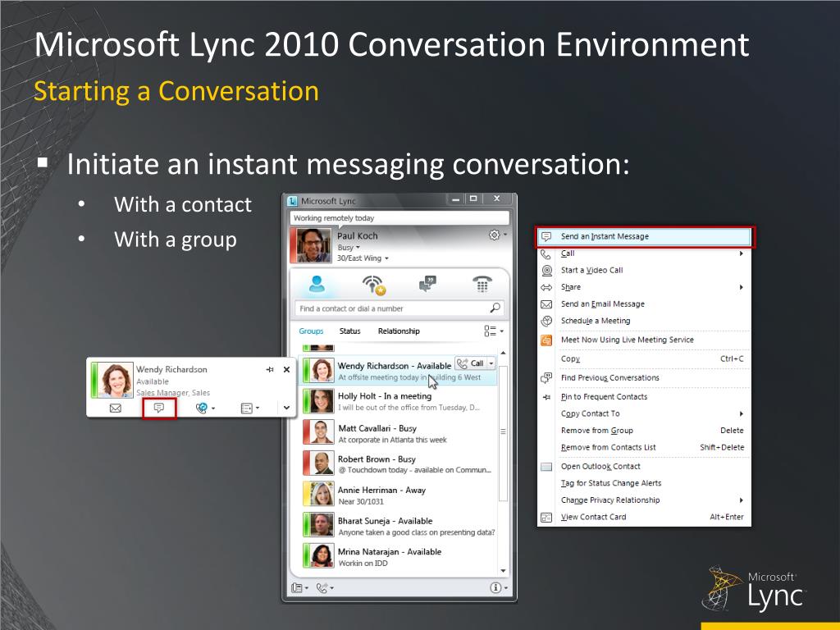Click Holly Holt's contact photo
This screenshot has width=840, height=630.
pyautogui.click(x=322, y=401)
